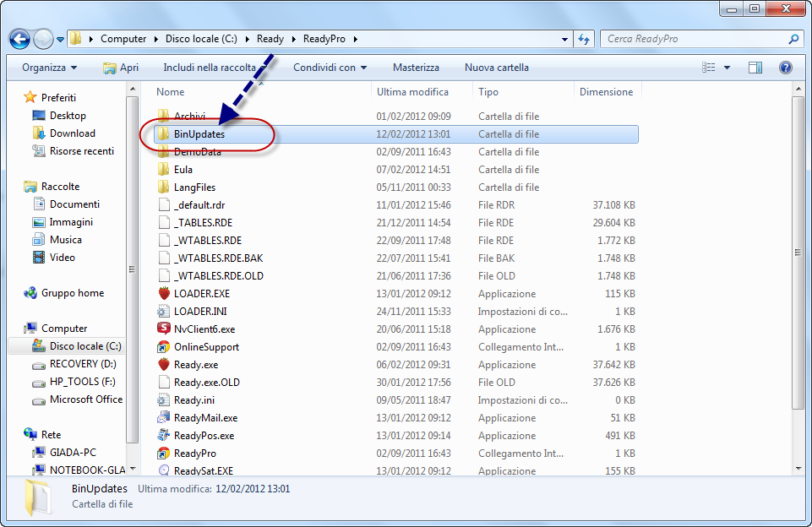This screenshot has height=527, width=812.
Task: Open the Organizza menu
Action: [x=50, y=68]
